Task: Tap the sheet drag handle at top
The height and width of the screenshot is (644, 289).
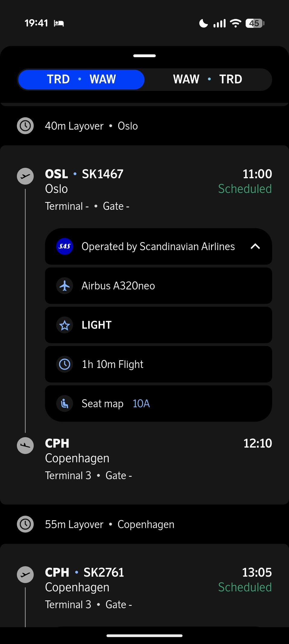Action: [x=144, y=56]
